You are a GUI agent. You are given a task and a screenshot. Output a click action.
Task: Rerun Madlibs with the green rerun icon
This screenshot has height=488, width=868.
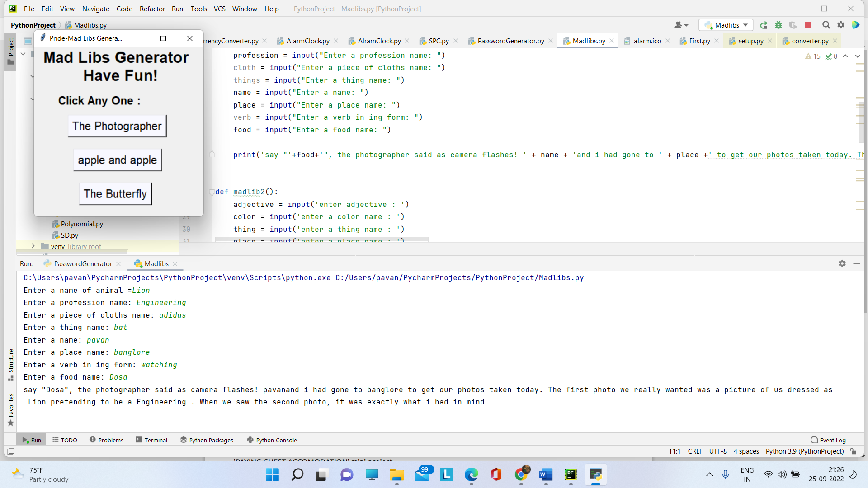[764, 25]
